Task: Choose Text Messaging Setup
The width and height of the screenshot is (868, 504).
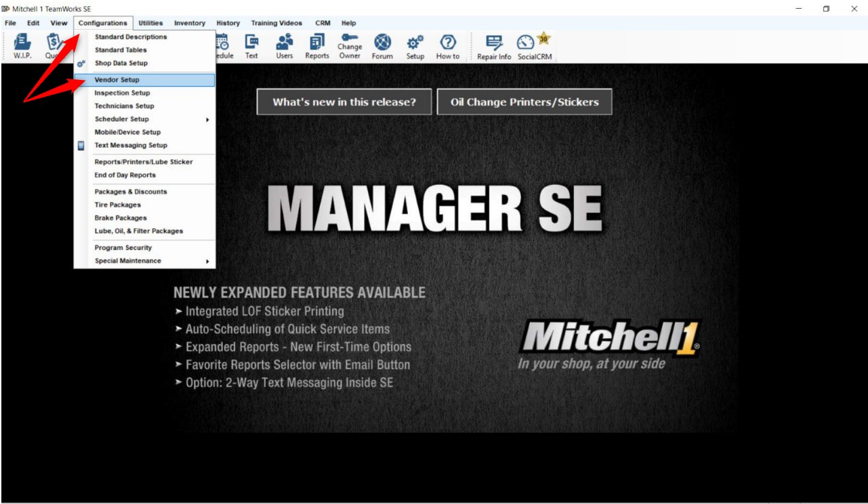Action: point(144,146)
